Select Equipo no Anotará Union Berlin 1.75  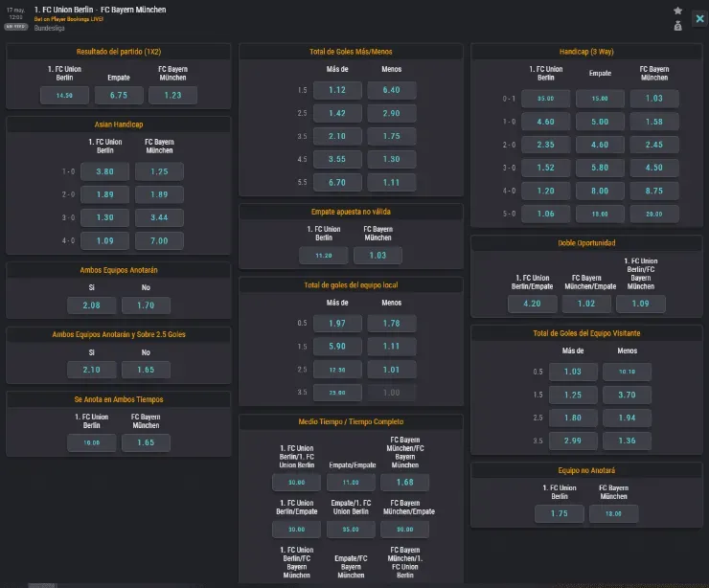[560, 514]
